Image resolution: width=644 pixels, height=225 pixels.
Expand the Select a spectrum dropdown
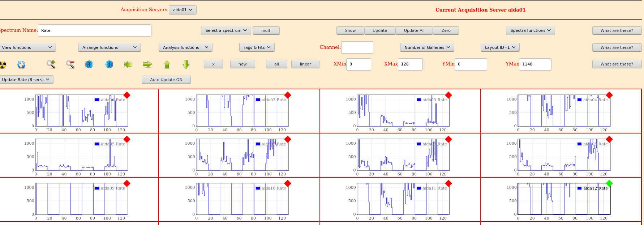pyautogui.click(x=226, y=31)
